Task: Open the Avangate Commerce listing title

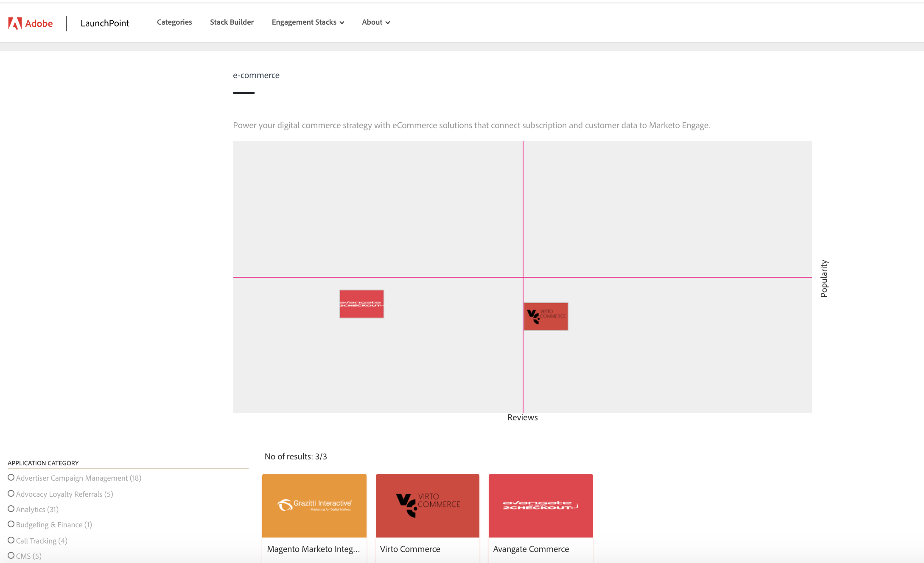Action: (x=531, y=549)
